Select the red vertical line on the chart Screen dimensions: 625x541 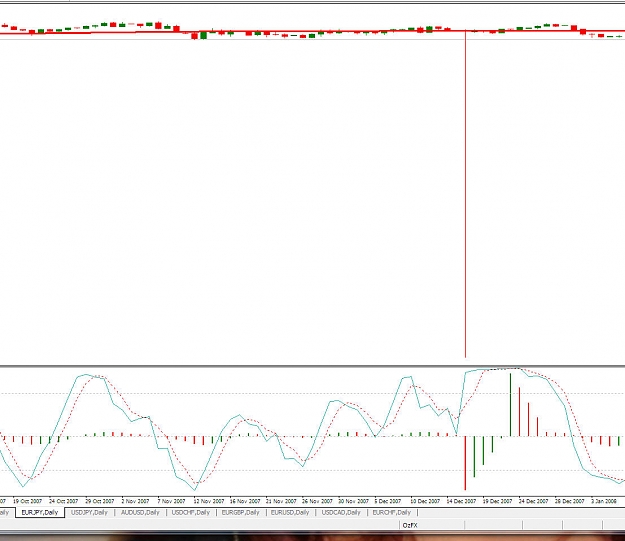click(466, 194)
